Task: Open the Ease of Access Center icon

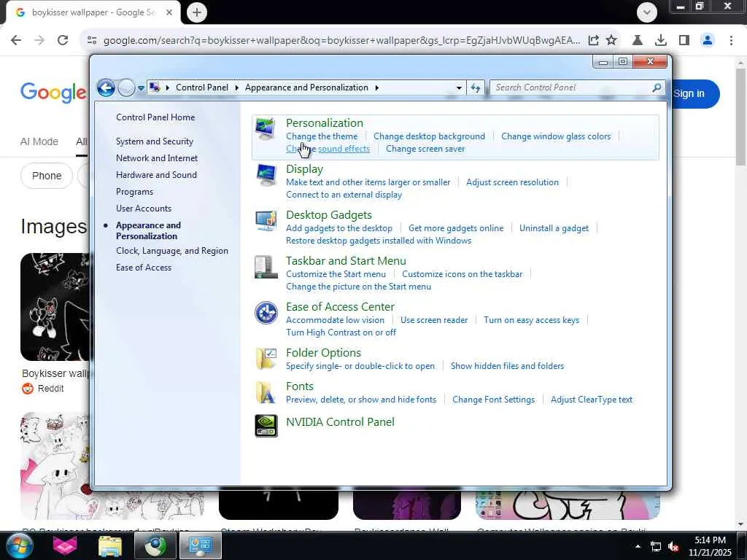Action: (266, 313)
